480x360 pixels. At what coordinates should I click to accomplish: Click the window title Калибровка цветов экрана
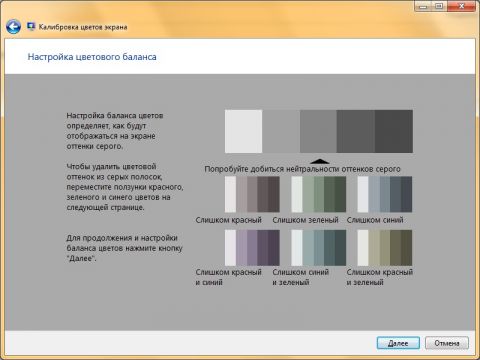(x=83, y=27)
